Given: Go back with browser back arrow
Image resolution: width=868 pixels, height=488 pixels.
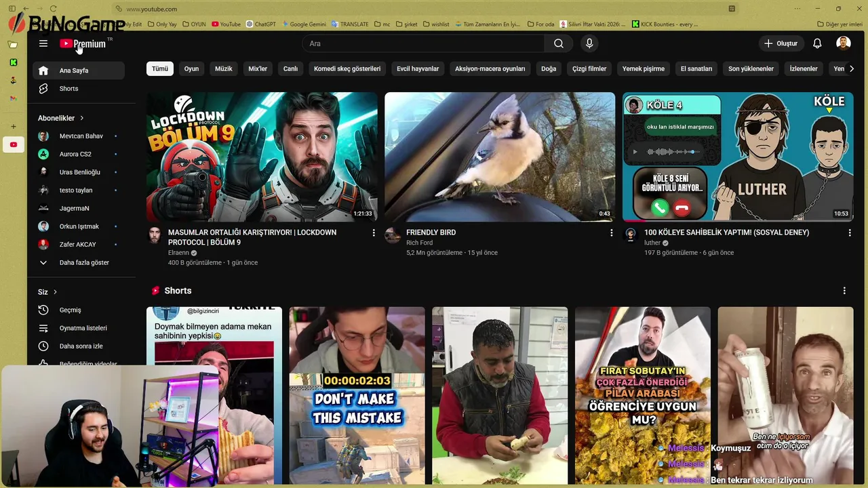Looking at the screenshot, I should coord(26,9).
